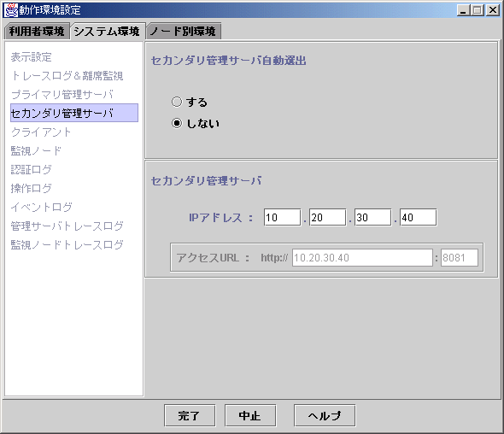Select the システム環境 tab
The image size is (504, 434).
(107, 32)
